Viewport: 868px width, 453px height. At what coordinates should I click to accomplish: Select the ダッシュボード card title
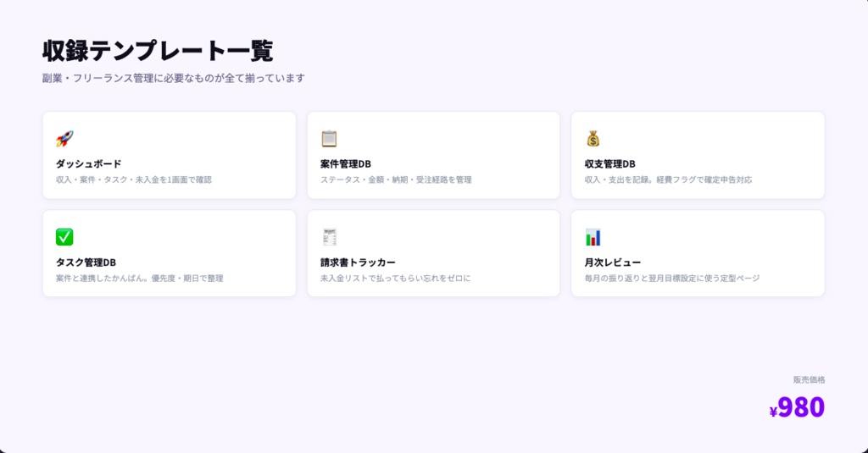(88, 163)
